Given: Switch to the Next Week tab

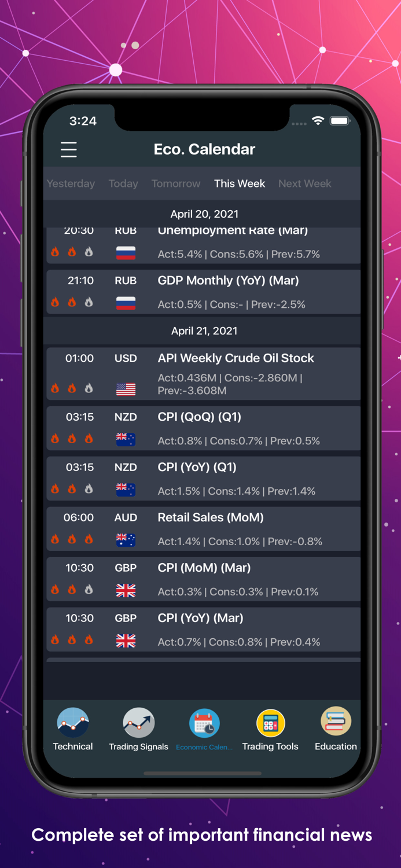Looking at the screenshot, I should coord(305,183).
